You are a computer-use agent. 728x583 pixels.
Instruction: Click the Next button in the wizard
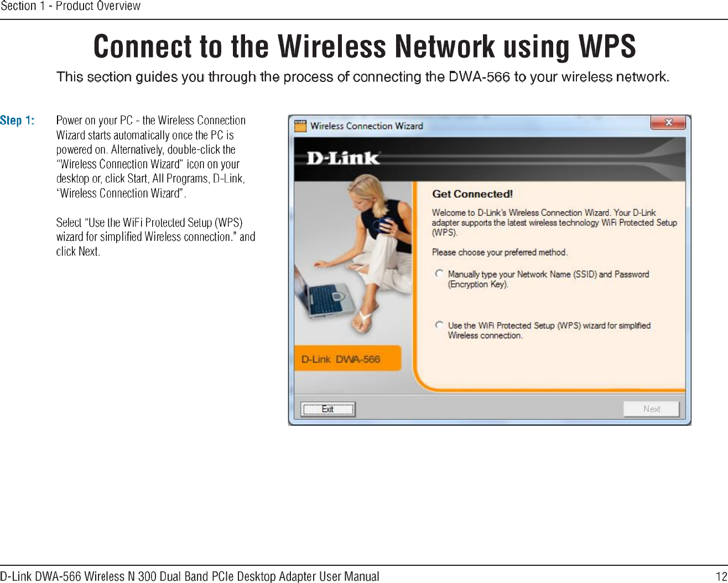[652, 409]
